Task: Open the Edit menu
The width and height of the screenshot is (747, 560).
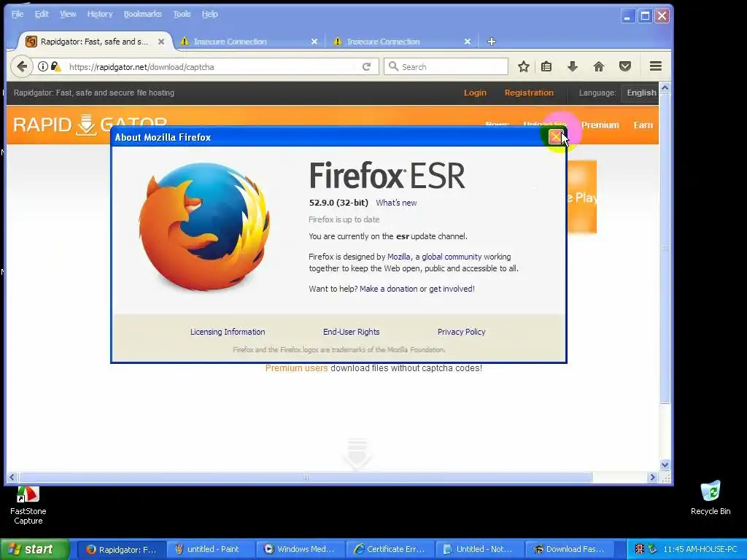Action: coord(42,15)
